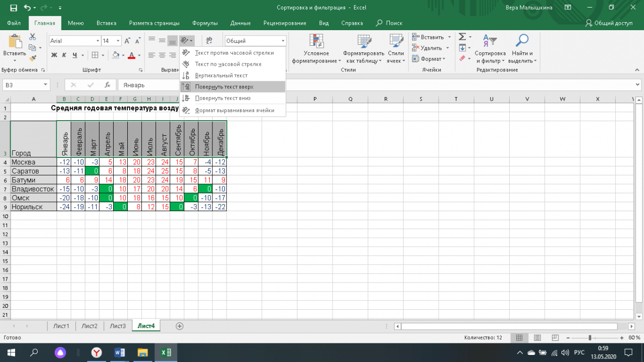The width and height of the screenshot is (644, 362).
Task: Open the Arial font name dropdown
Action: [x=98, y=41]
